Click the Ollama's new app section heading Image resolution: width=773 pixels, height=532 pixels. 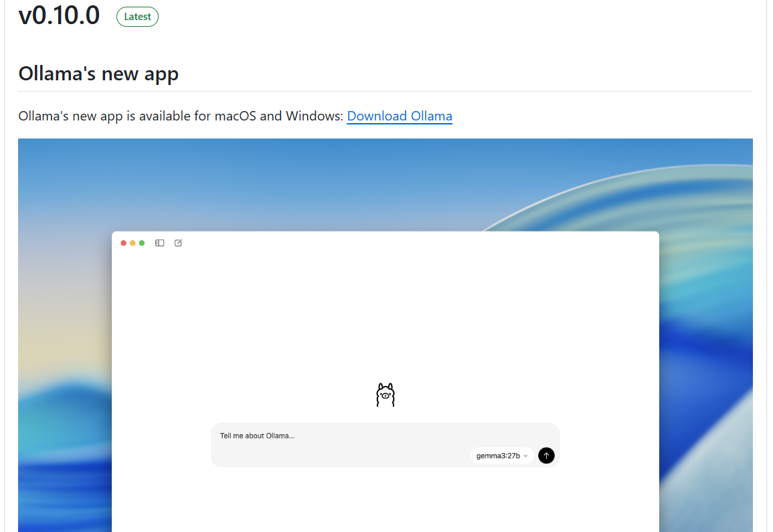[98, 73]
